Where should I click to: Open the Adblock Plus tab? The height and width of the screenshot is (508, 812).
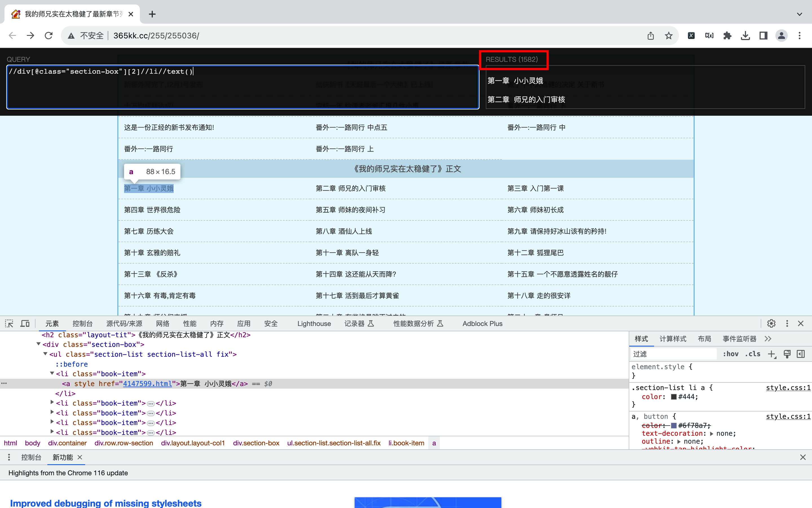click(x=482, y=323)
